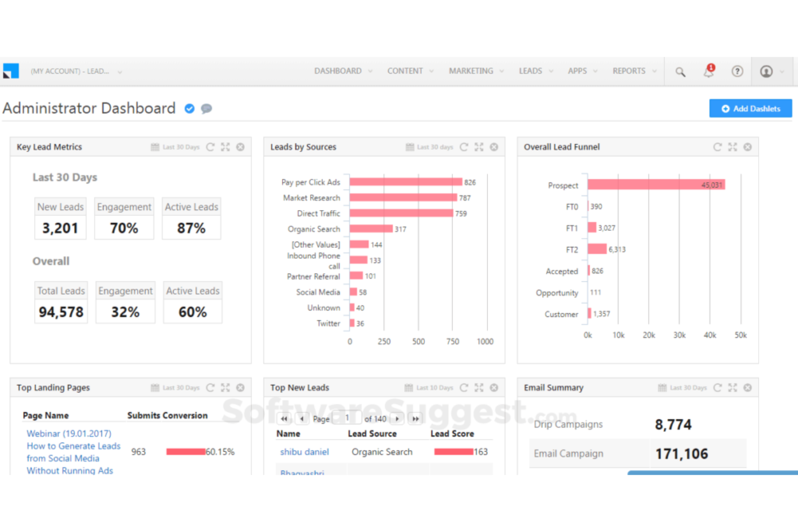Open the help question mark icon
The image size is (798, 532).
(x=737, y=71)
